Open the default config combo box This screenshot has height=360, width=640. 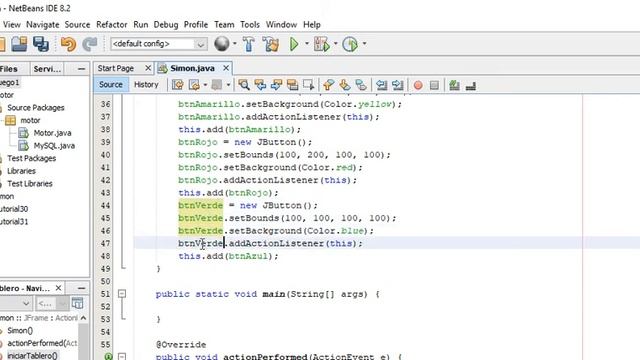tap(159, 44)
